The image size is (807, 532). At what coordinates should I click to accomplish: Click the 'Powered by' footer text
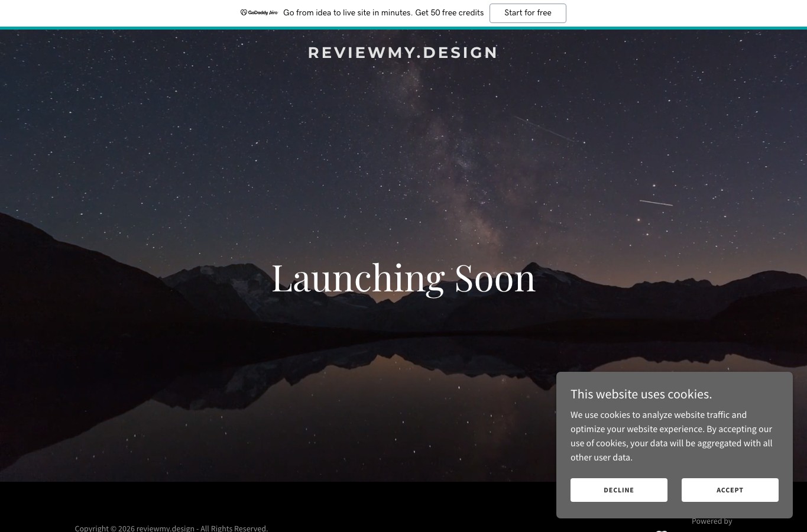tap(712, 521)
